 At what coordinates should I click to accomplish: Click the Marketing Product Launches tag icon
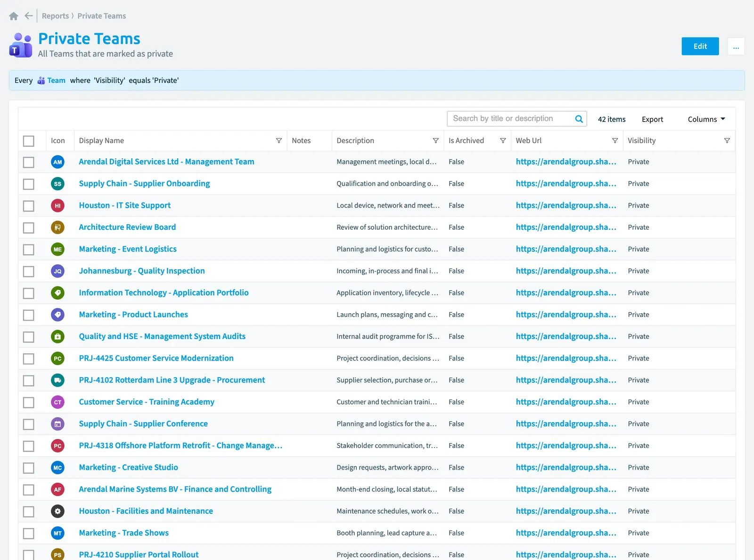[x=57, y=315]
